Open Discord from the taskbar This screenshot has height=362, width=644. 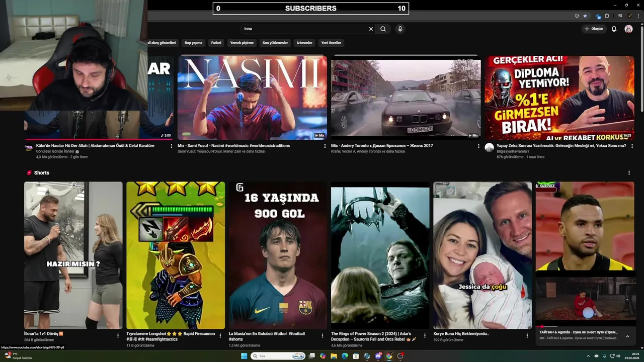coord(378,356)
